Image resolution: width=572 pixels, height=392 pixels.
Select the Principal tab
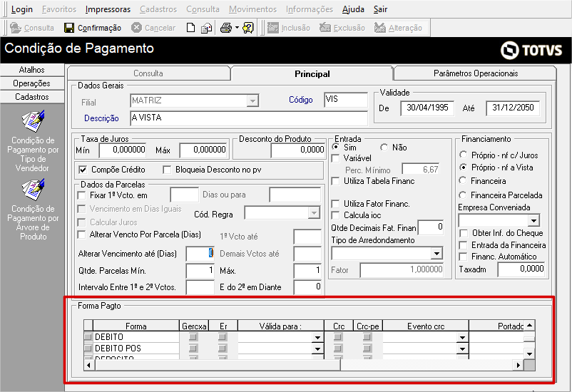pos(312,73)
